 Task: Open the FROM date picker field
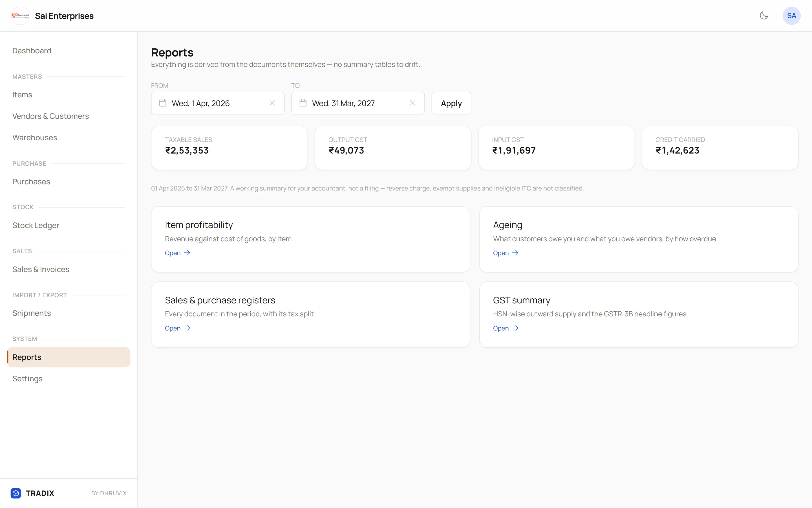tap(217, 103)
